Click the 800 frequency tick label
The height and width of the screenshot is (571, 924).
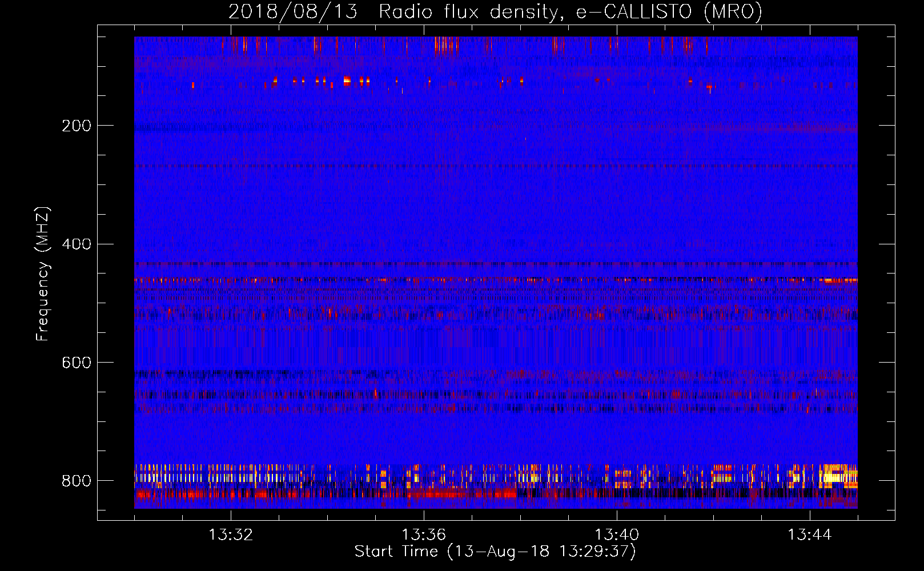77,481
